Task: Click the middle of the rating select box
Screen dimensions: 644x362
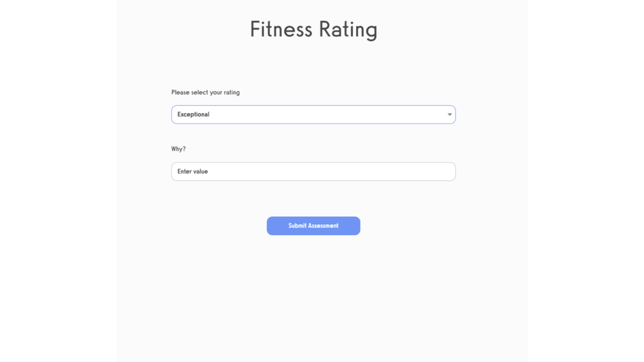Action: coord(313,115)
